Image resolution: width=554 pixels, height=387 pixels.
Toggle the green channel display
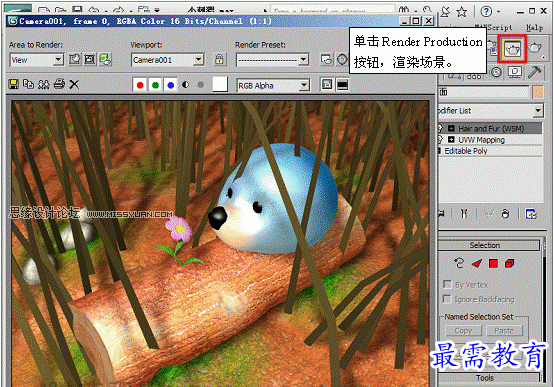[x=155, y=85]
